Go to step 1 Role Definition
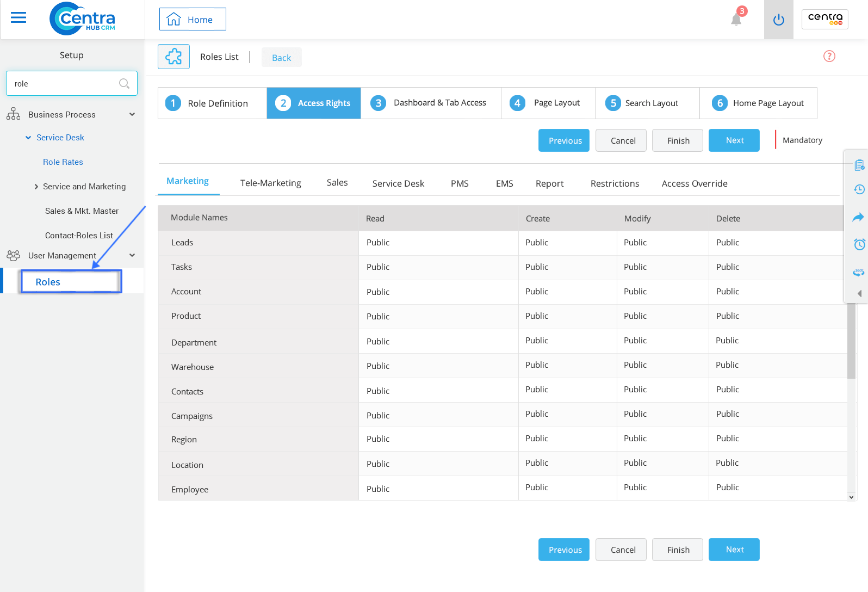Image resolution: width=868 pixels, height=592 pixels. click(x=212, y=103)
